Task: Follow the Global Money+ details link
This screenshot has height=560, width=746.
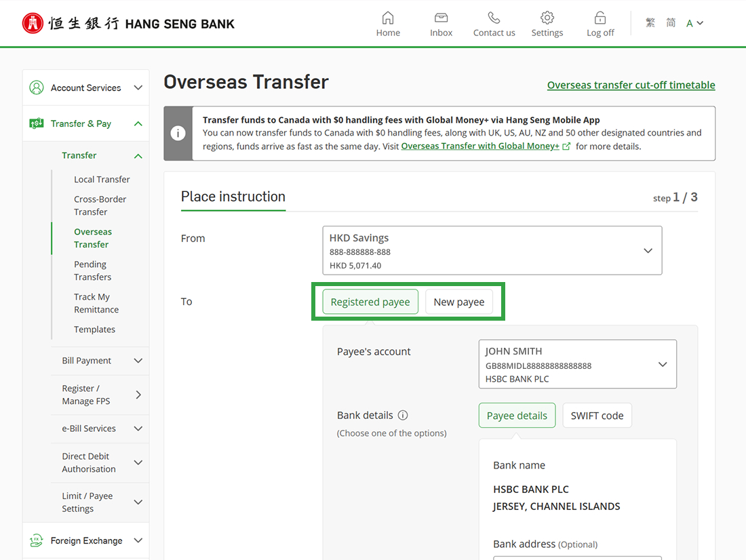Action: coord(481,145)
